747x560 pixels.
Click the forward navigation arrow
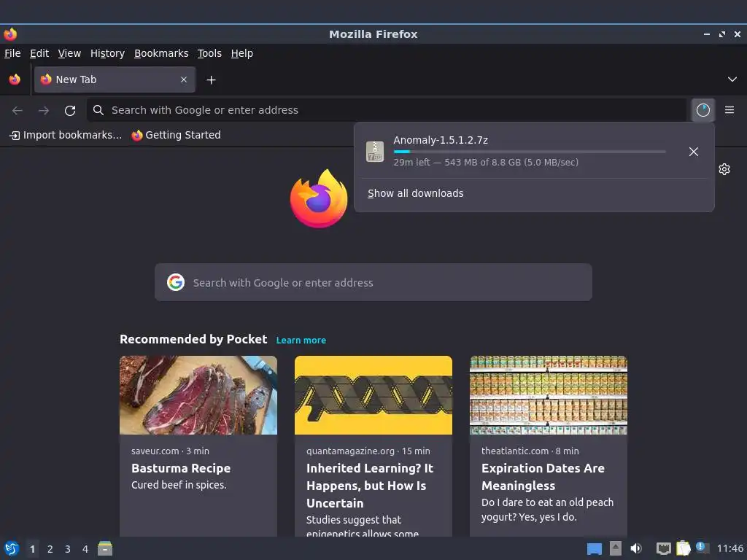44,111
